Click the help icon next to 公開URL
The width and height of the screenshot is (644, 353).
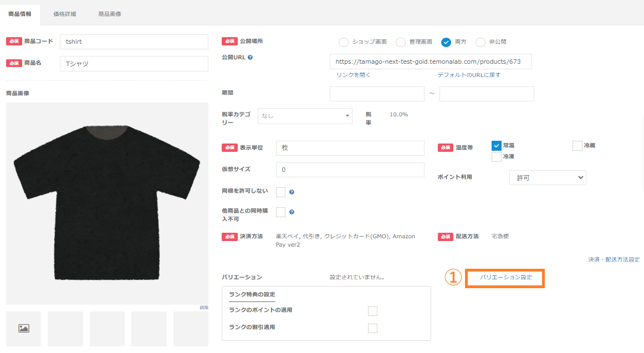pyautogui.click(x=250, y=58)
